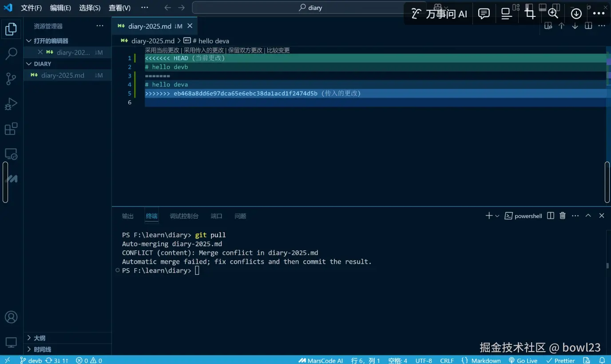
Task: Switch to the 终端 panel tab
Action: click(x=152, y=216)
